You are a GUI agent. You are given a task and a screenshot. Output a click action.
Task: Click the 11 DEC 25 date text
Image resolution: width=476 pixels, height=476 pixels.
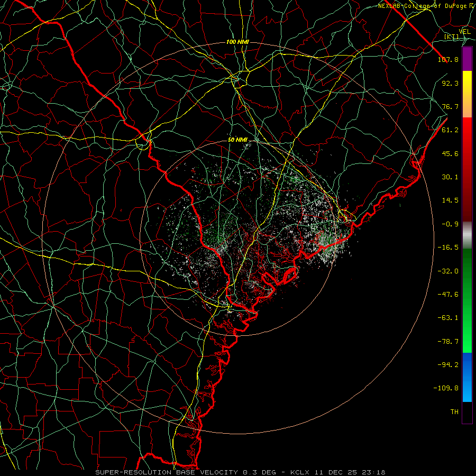[x=335, y=472]
